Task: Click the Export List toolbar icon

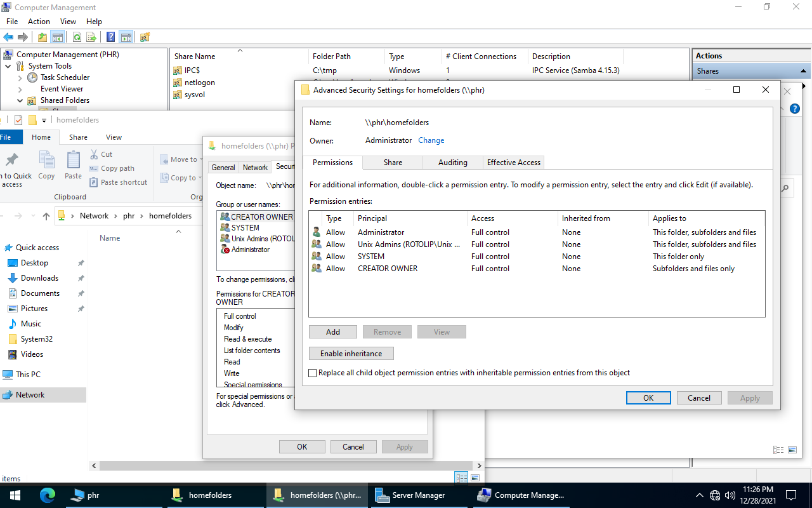Action: [x=91, y=37]
